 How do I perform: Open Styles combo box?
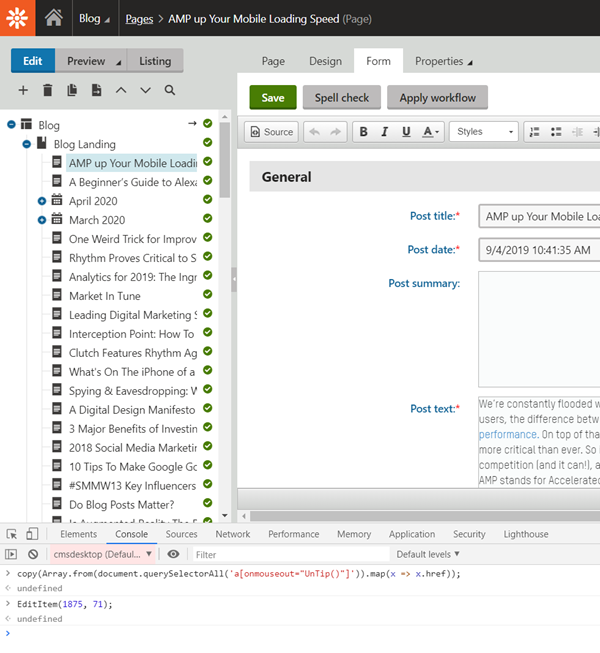click(484, 132)
